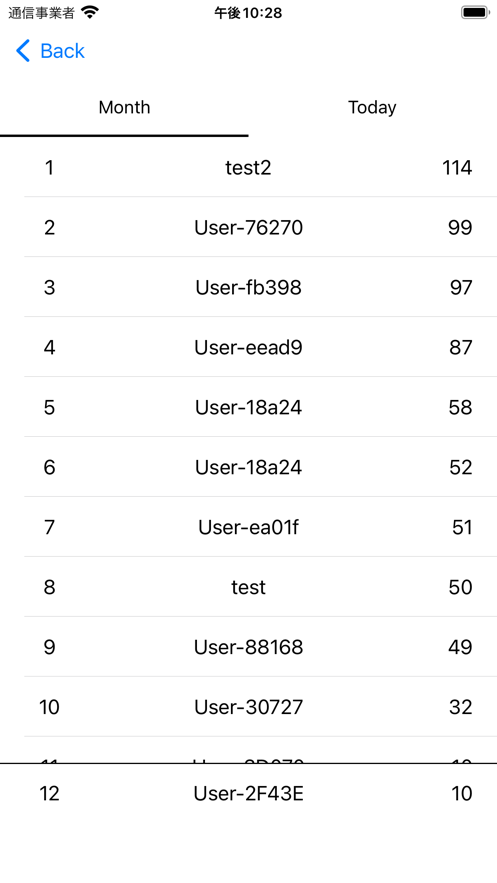Switch to the Today tab
Viewport: 497px width, 883px height.
372,107
